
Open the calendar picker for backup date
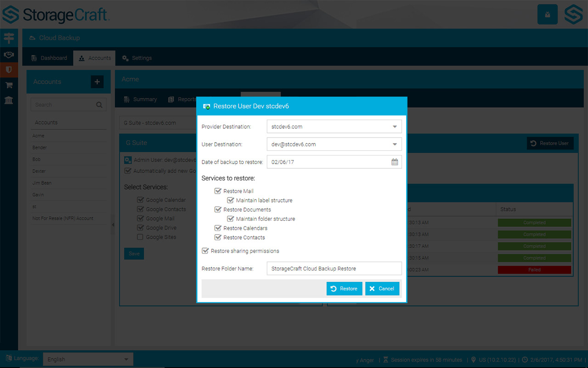tap(395, 162)
